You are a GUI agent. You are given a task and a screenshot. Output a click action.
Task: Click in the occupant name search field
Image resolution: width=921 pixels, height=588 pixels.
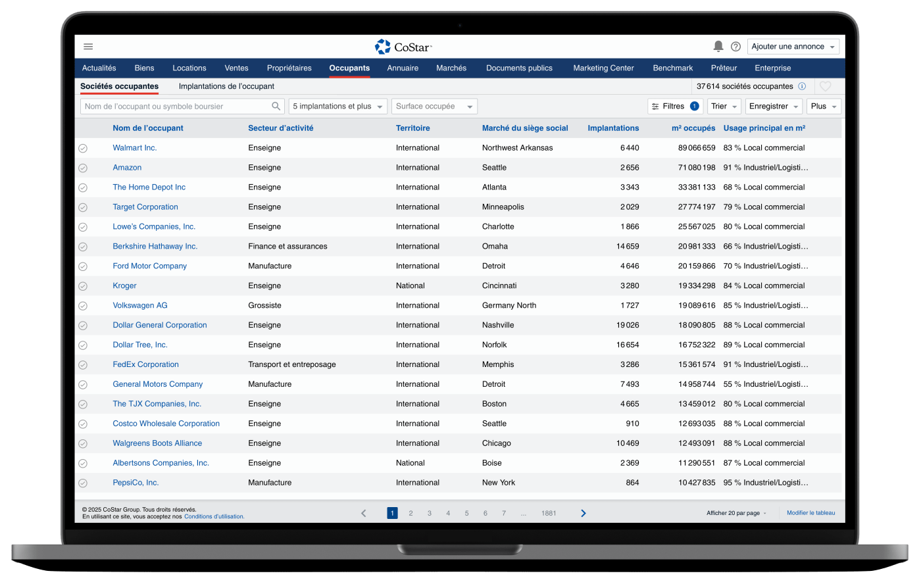174,106
